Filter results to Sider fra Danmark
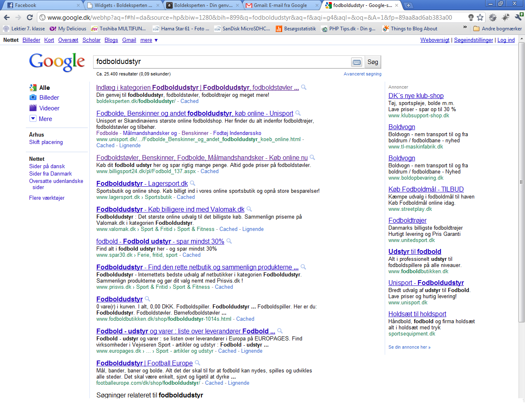525x420 pixels. coord(50,174)
